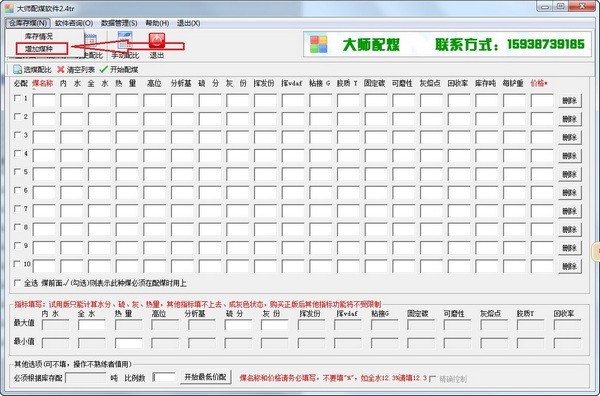This screenshot has width=600, height=396.
Task: Click the red X 清空列表 icon
Action: [60, 69]
